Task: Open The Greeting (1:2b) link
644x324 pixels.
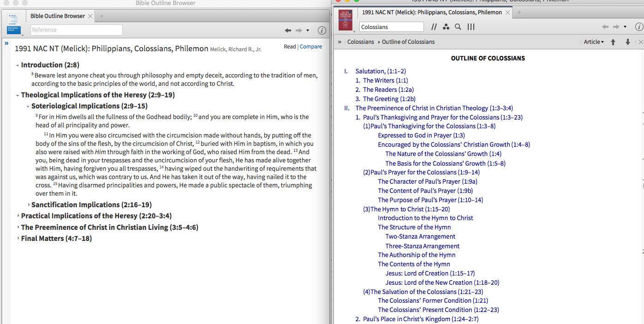Action: 389,99
